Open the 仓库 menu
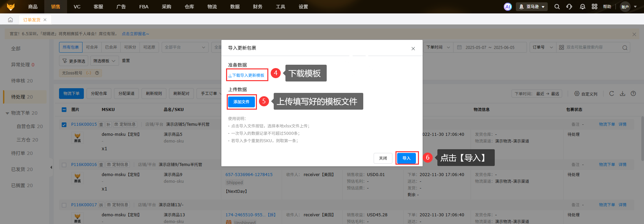Image resolution: width=644 pixels, height=224 pixels. pos(189,7)
